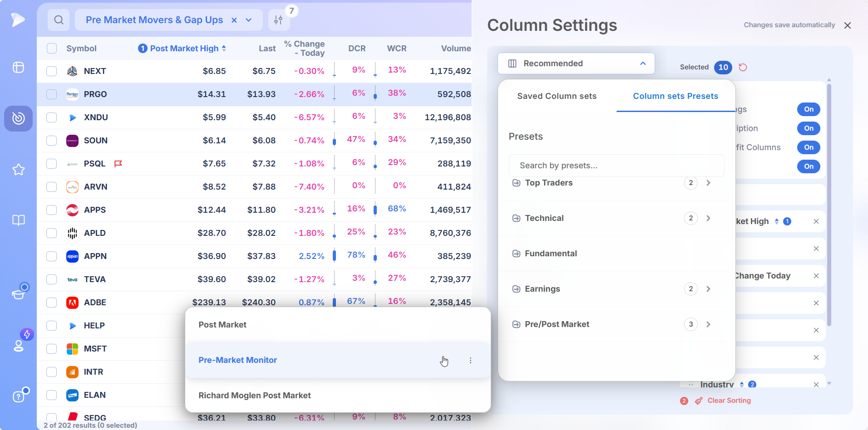The width and height of the screenshot is (868, 430).
Task: Click the Clear Sorting link
Action: [x=729, y=401]
